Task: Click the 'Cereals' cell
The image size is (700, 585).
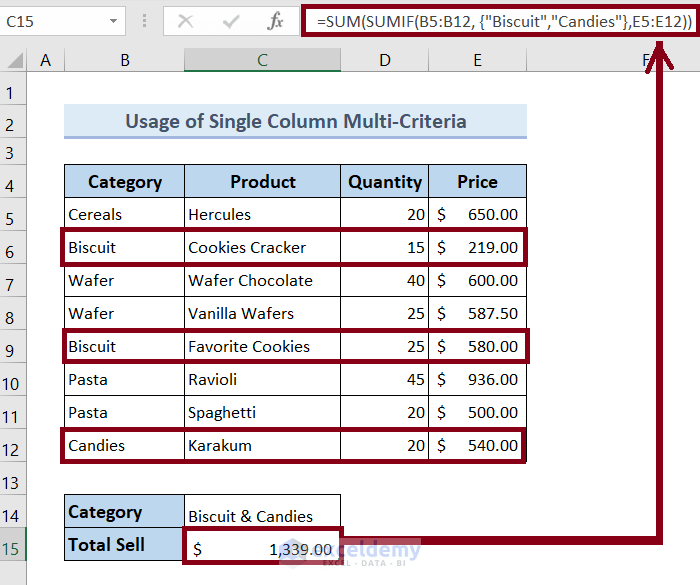Action: [125, 214]
